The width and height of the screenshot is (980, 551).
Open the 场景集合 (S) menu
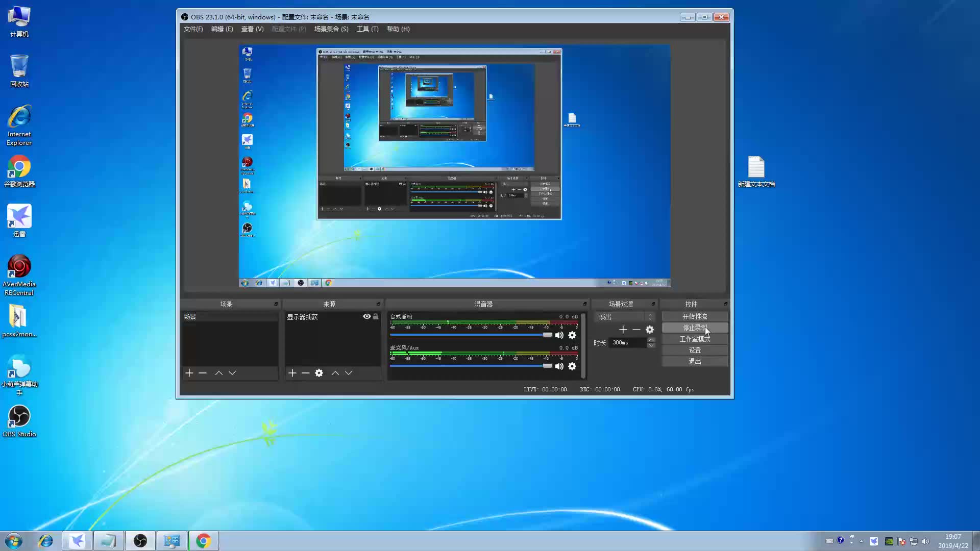tap(331, 29)
